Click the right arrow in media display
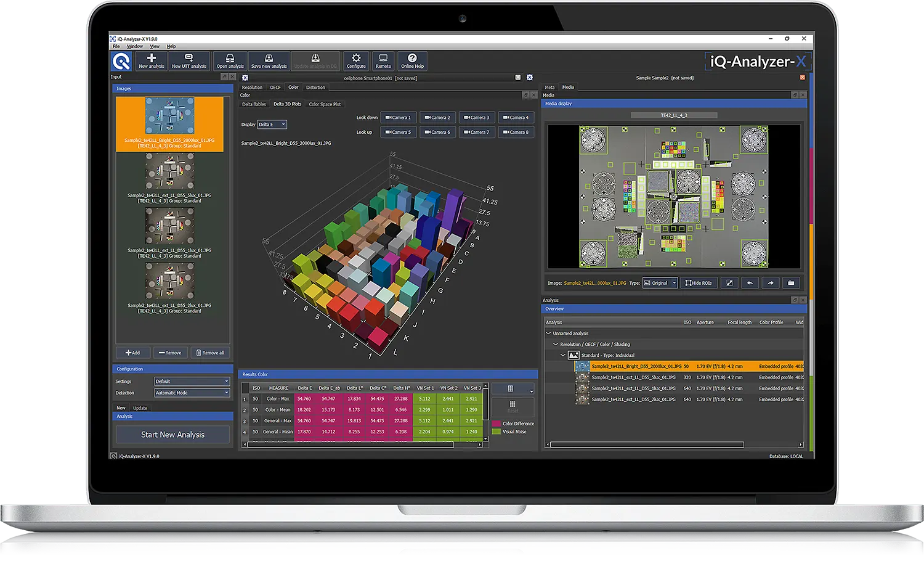This screenshot has height=569, width=924. click(x=770, y=283)
